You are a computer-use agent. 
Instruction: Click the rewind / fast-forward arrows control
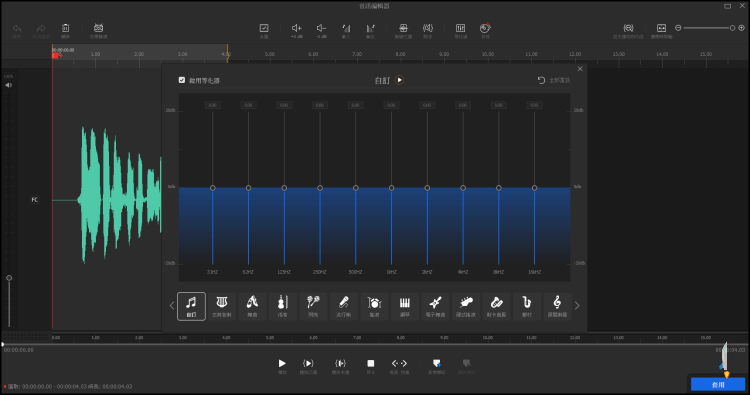(399, 363)
